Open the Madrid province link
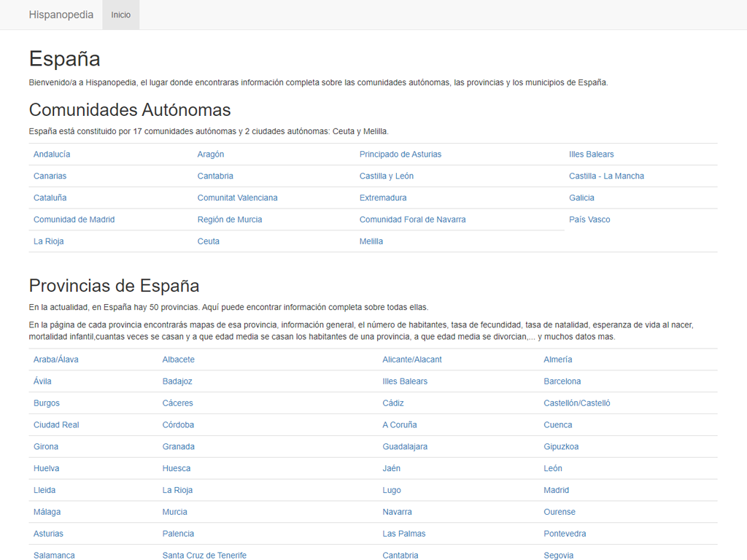Image resolution: width=747 pixels, height=560 pixels. pos(556,491)
